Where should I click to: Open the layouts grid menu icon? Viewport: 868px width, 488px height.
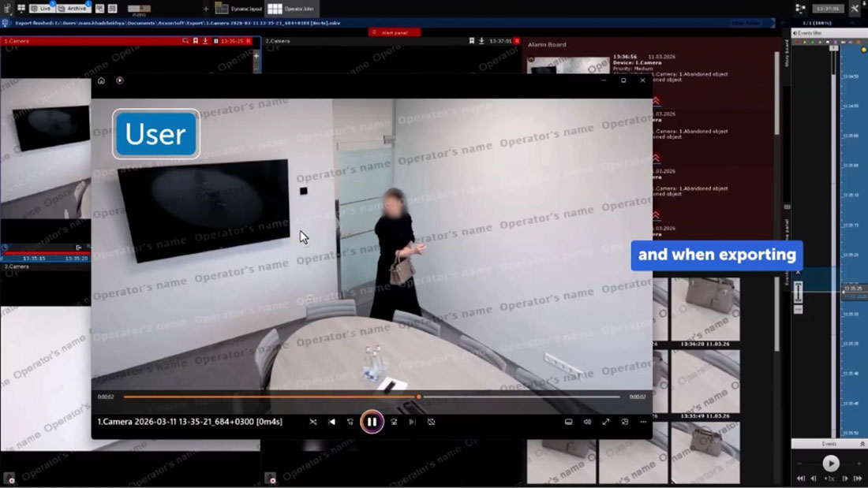21,9
